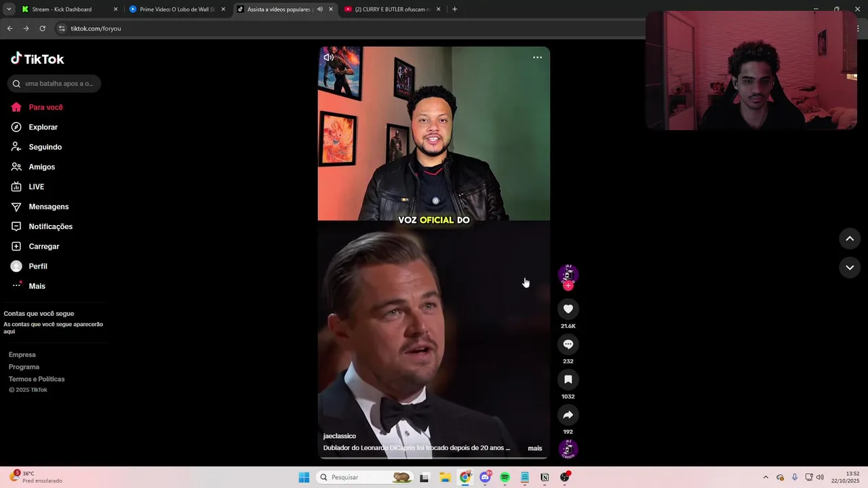Screen dimensions: 868x488
Task: Expand the Termos e Políticas footer section
Action: coord(37,379)
